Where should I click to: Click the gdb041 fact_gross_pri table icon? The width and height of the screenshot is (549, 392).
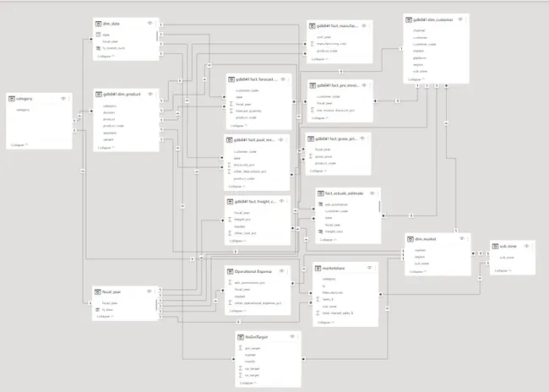pos(311,139)
